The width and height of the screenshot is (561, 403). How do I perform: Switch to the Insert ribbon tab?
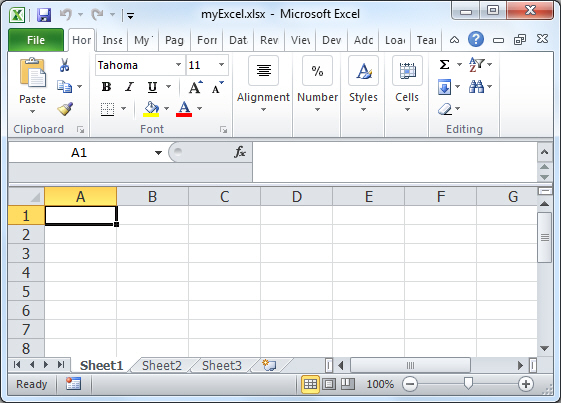click(x=112, y=40)
